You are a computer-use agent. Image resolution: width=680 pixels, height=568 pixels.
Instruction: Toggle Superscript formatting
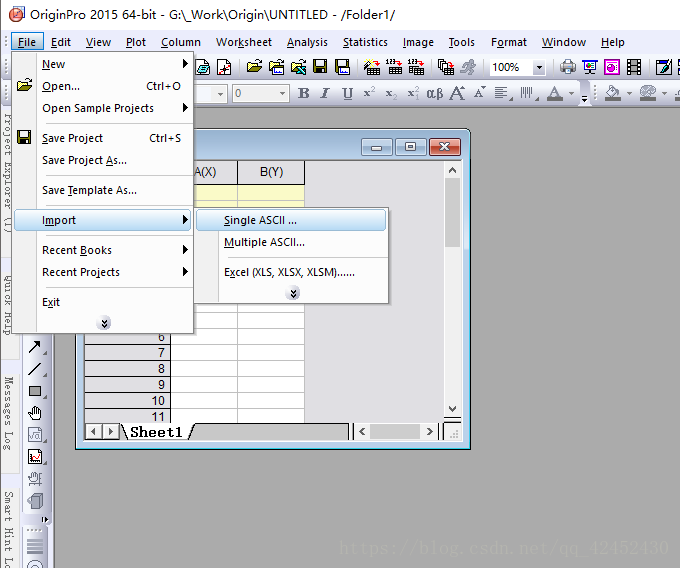click(x=369, y=93)
